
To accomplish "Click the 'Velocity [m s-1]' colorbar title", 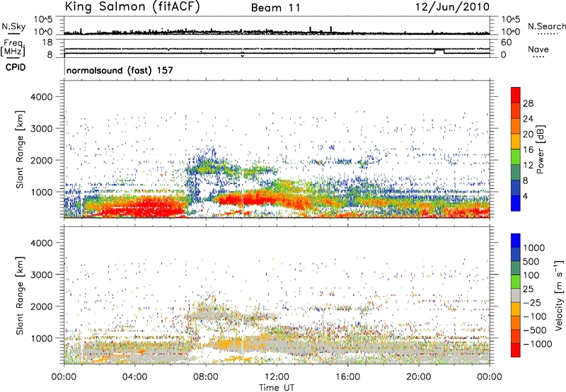I will pos(559,295).
